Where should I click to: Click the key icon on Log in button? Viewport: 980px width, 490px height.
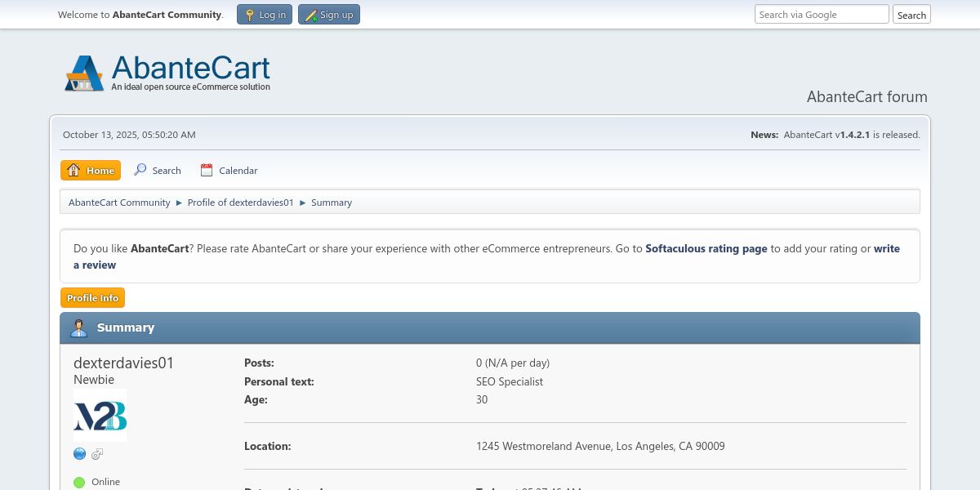[x=249, y=15]
